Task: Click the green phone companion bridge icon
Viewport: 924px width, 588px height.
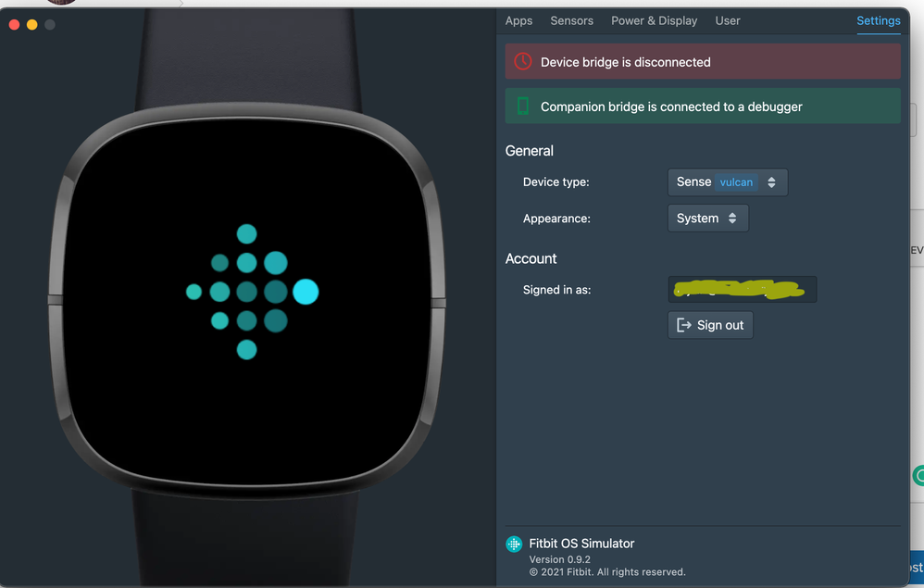Action: pos(523,106)
